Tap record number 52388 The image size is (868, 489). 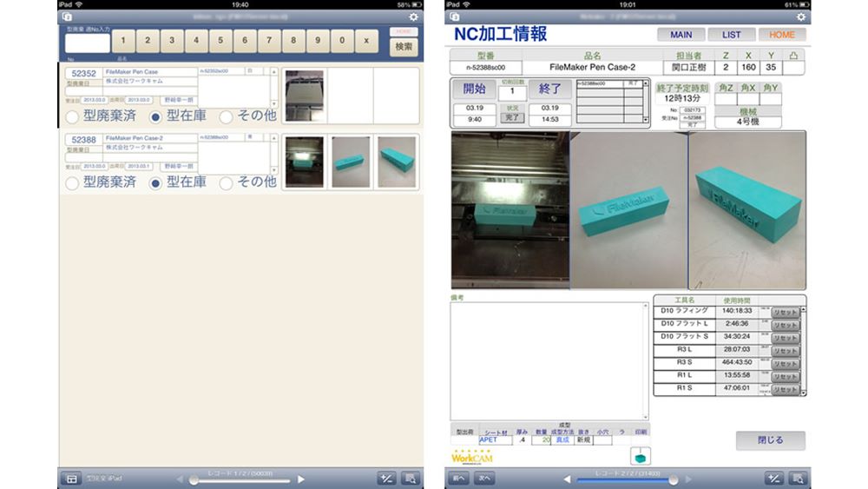pyautogui.click(x=83, y=140)
